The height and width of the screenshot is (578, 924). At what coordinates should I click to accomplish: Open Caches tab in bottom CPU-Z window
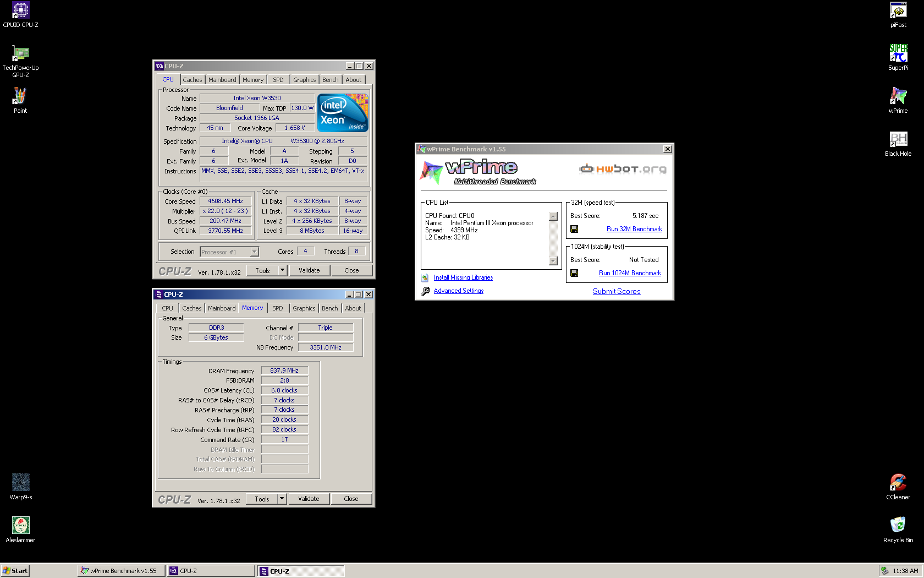point(192,308)
